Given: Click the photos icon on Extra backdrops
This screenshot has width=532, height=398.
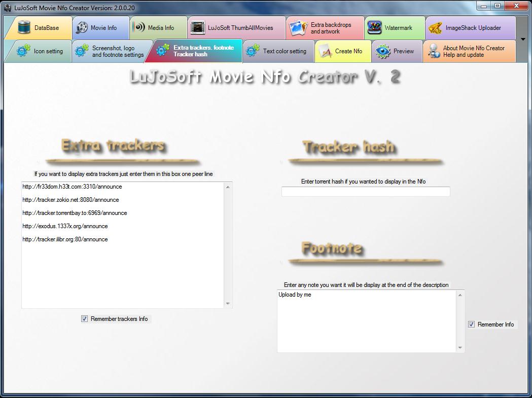Looking at the screenshot, I should (x=298, y=28).
